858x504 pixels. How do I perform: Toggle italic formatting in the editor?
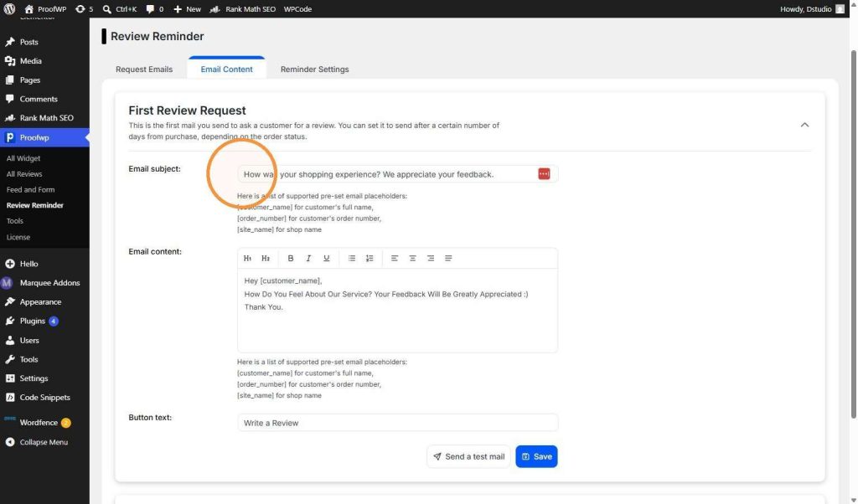pyautogui.click(x=308, y=258)
